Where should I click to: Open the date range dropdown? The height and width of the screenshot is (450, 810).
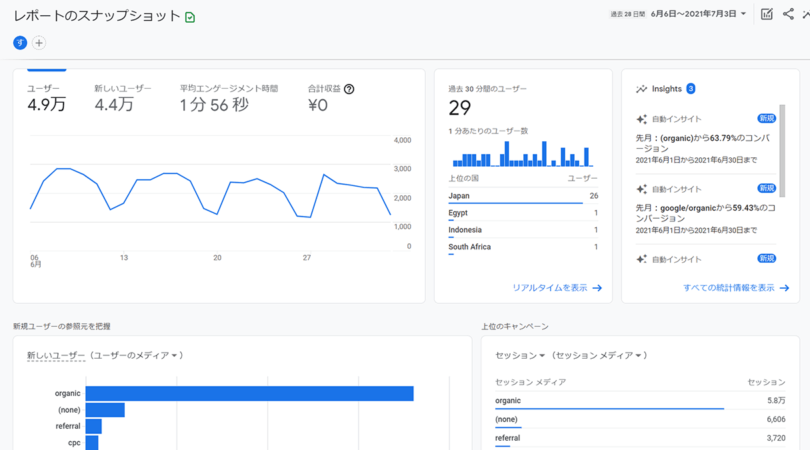click(697, 14)
